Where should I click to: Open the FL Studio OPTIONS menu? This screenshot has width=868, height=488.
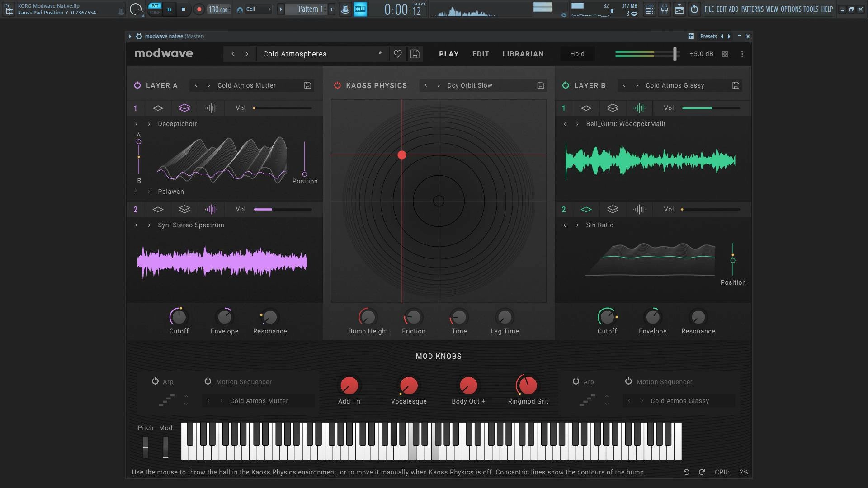pos(791,9)
